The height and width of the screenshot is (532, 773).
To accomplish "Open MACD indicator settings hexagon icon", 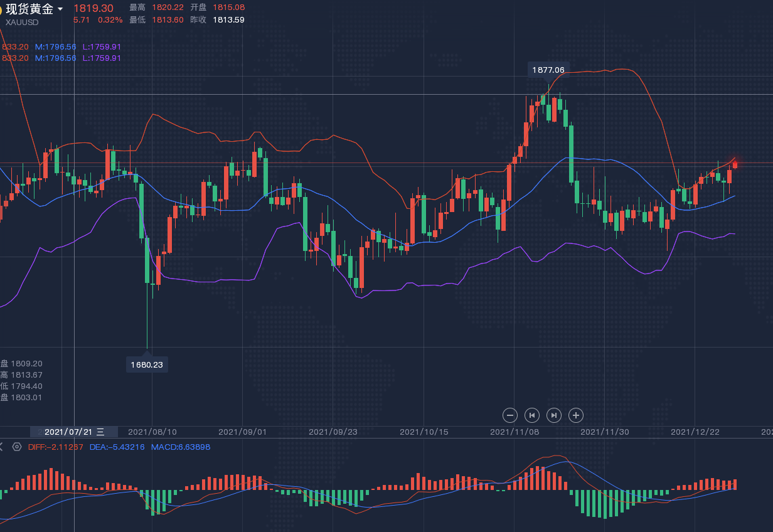I will tap(17, 447).
